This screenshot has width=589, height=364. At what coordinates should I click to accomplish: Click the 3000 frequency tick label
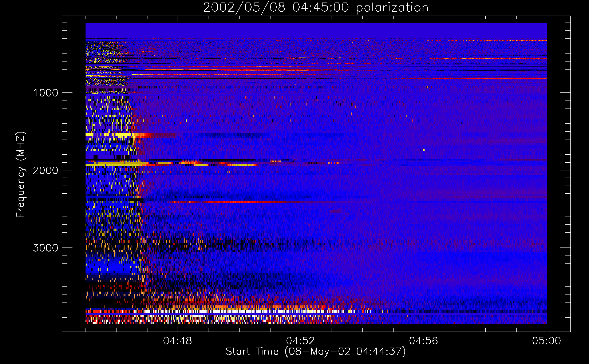tap(46, 248)
